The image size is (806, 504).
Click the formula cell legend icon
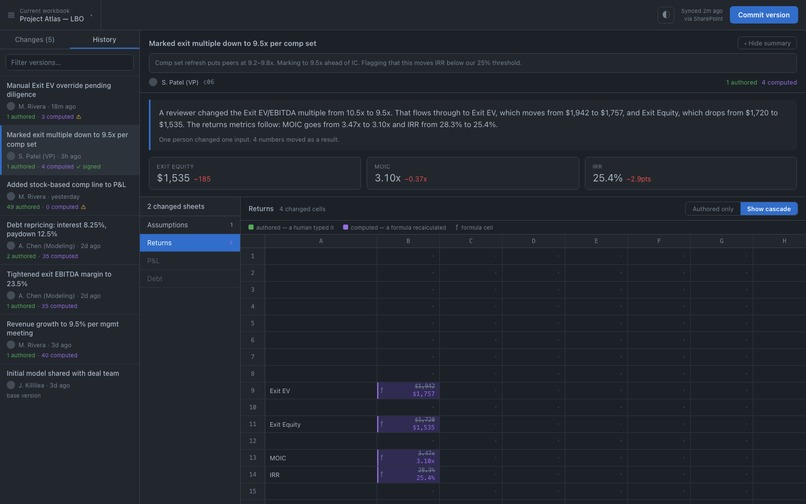click(456, 227)
